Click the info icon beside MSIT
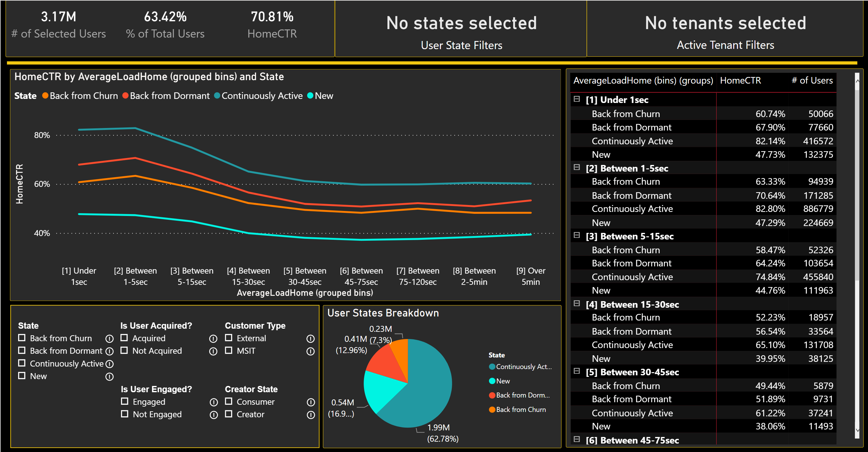The height and width of the screenshot is (452, 868). 311,351
